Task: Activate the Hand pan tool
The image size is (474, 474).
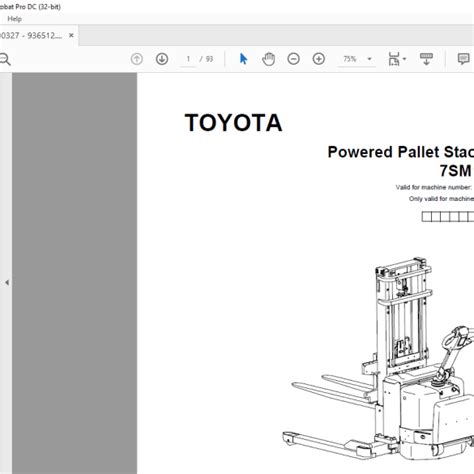Action: 268,59
